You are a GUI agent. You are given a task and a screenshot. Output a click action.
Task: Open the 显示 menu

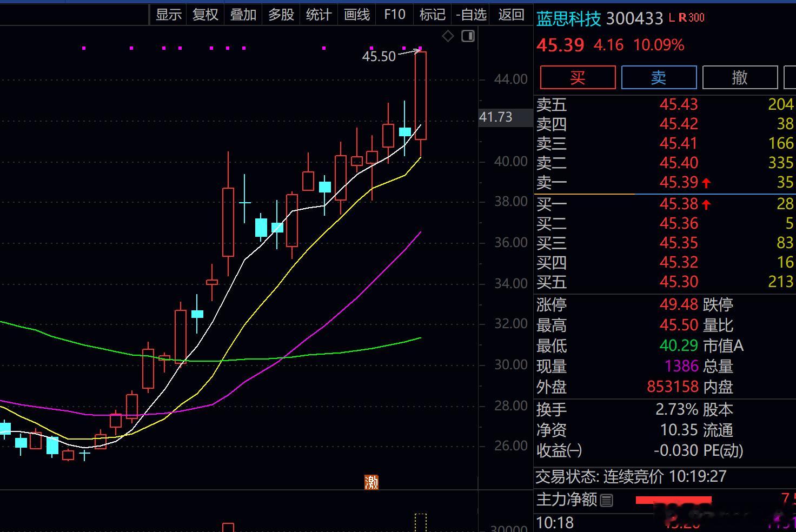pyautogui.click(x=169, y=15)
